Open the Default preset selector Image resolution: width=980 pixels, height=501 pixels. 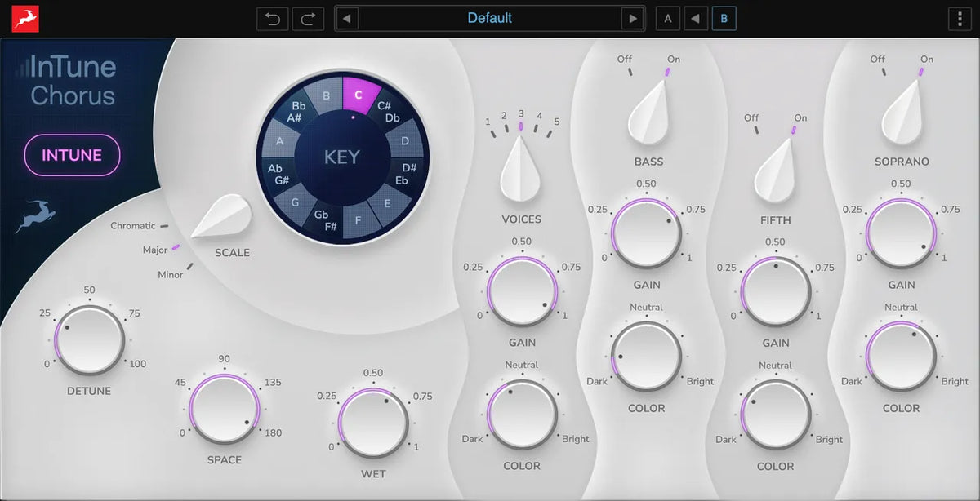point(490,17)
